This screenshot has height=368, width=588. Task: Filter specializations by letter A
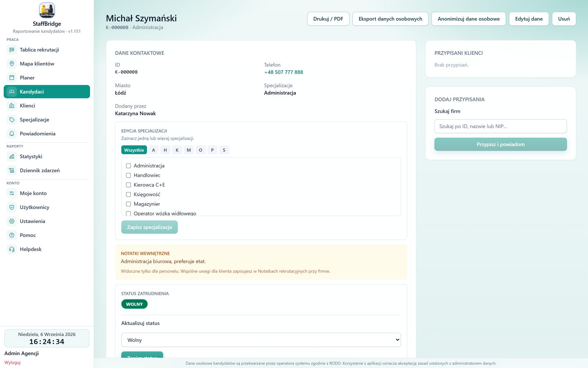(154, 150)
